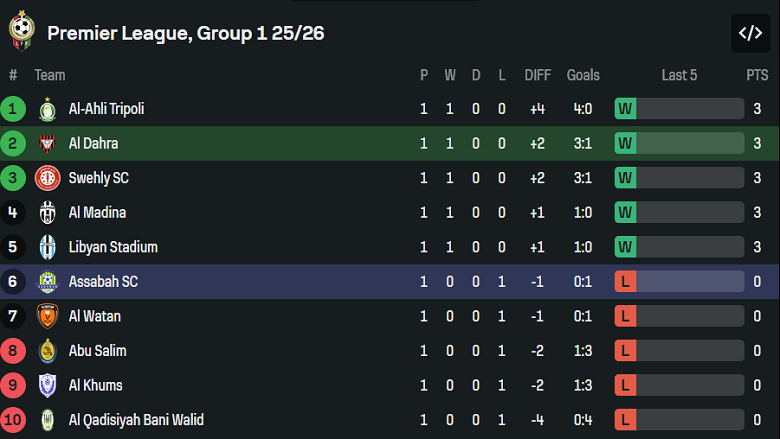Click the Last 5 column header
The image size is (780, 439).
coord(679,75)
